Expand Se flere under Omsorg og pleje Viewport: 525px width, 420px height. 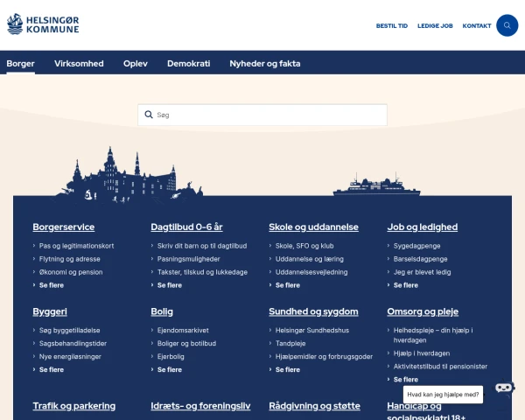(x=406, y=380)
